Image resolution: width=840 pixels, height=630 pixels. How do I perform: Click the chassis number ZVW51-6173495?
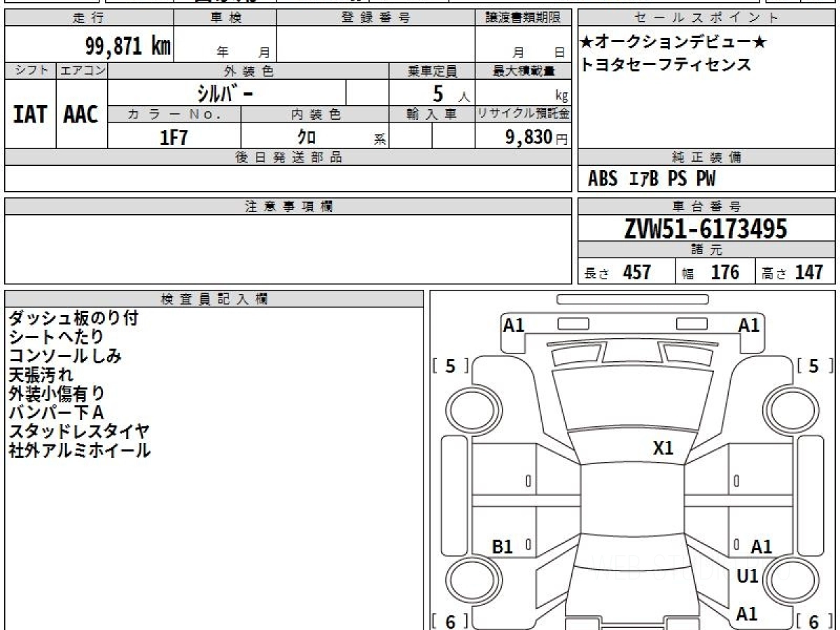coord(706,228)
